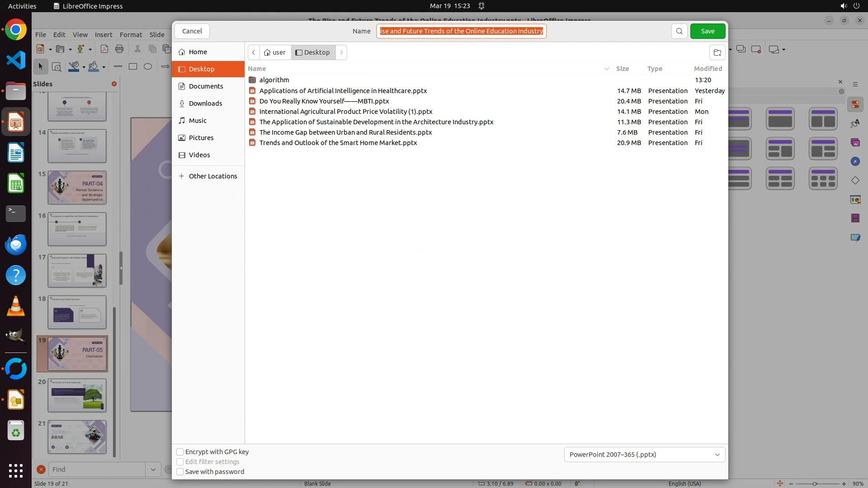Create a new folder with the folder icon
Screen dimensions: 868x488
[x=717, y=52]
